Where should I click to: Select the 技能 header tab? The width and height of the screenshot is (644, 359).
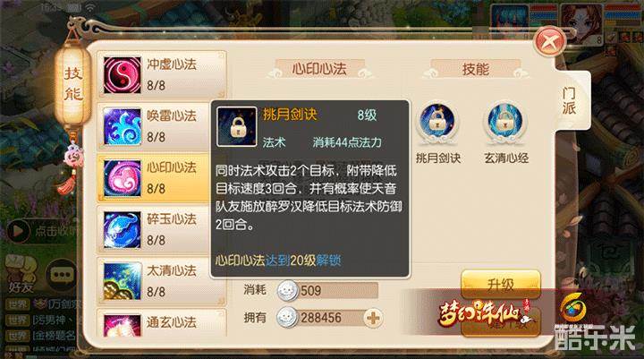pyautogui.click(x=476, y=69)
